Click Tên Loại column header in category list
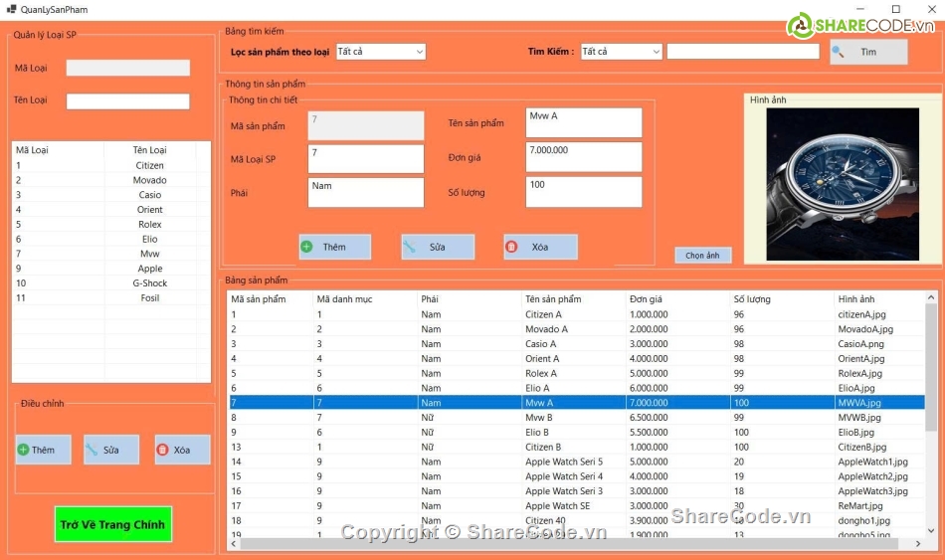 [x=149, y=150]
